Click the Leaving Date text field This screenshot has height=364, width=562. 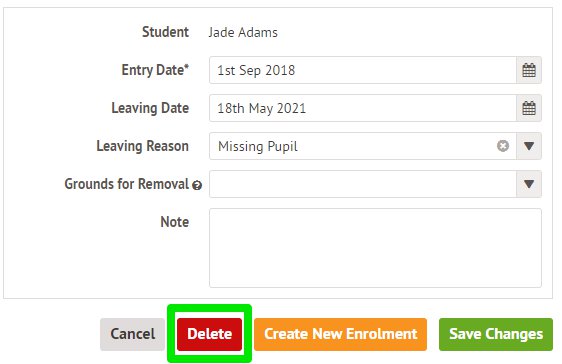point(363,108)
